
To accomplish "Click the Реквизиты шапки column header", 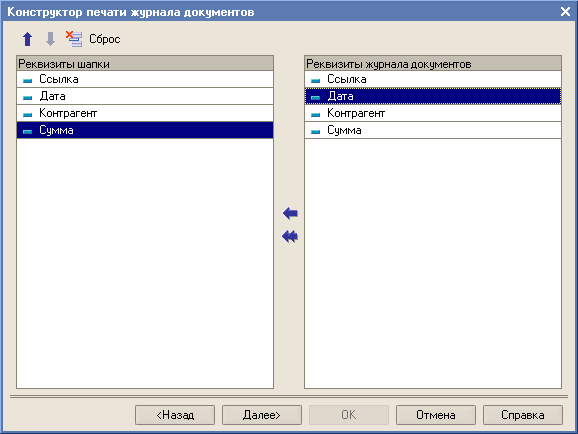I will 145,63.
